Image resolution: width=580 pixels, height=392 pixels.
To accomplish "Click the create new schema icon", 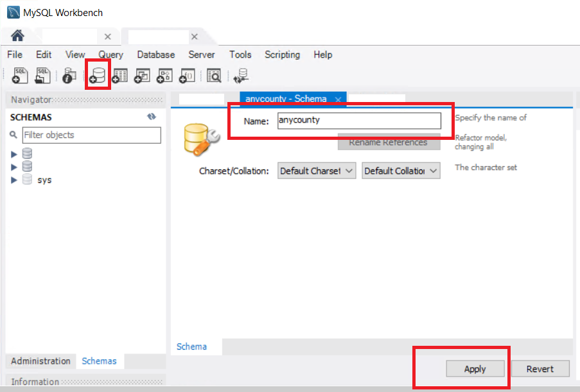I will point(98,75).
